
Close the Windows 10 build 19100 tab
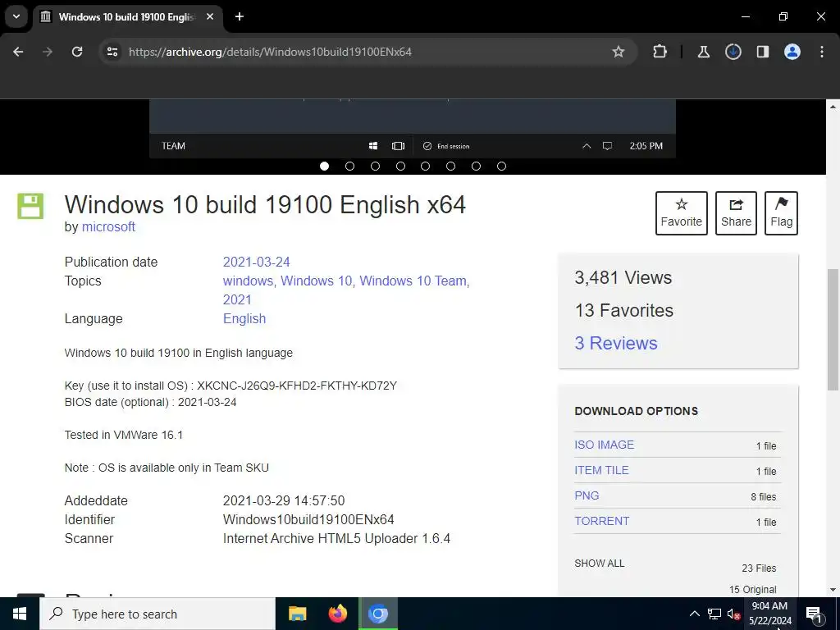pyautogui.click(x=210, y=16)
